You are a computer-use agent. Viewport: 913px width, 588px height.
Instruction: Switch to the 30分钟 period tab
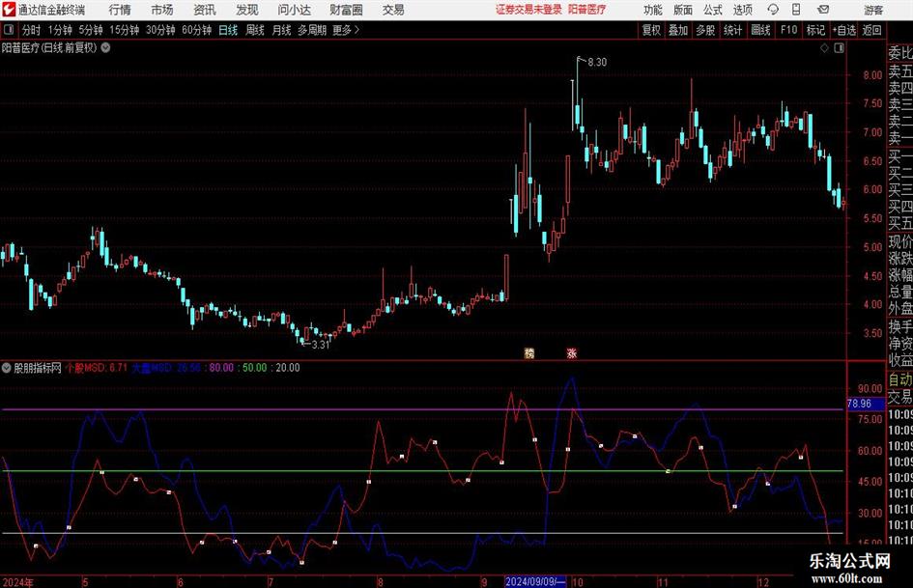(160, 30)
